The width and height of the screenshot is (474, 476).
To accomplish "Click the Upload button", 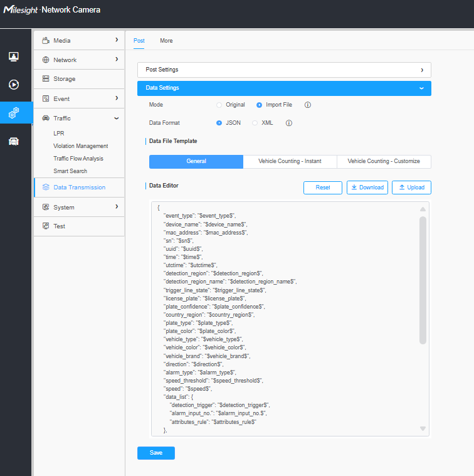I will point(411,188).
